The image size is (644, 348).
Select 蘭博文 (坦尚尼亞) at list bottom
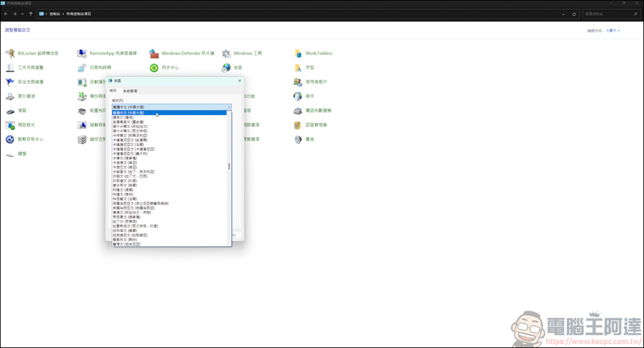[x=169, y=244]
